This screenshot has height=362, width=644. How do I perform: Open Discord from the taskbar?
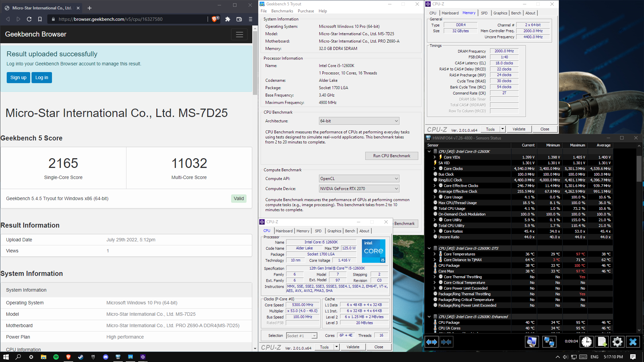point(106,357)
